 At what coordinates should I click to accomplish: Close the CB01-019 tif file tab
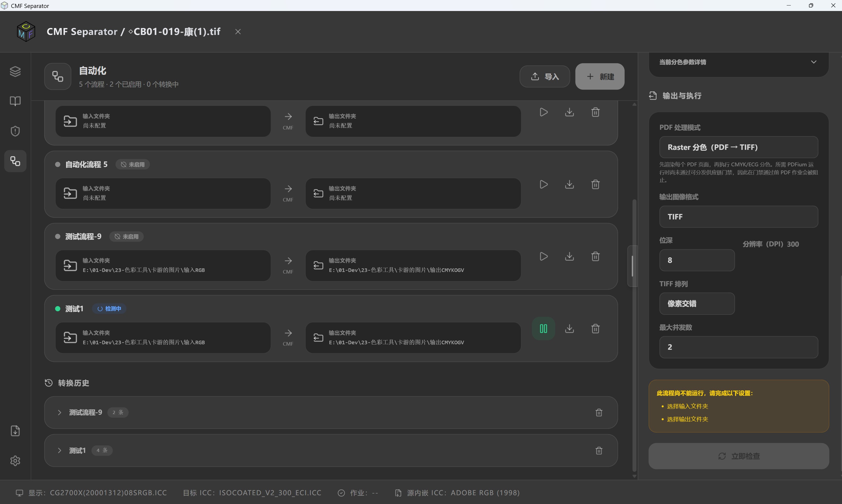click(238, 32)
